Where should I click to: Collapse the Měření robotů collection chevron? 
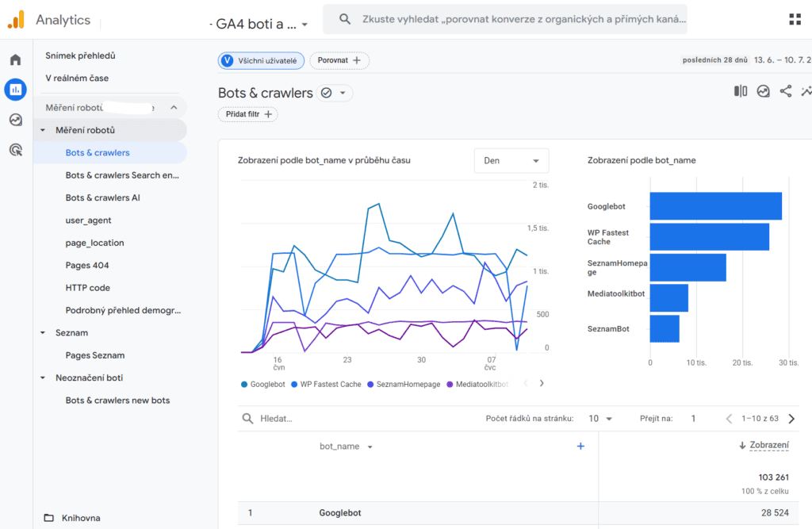click(174, 106)
